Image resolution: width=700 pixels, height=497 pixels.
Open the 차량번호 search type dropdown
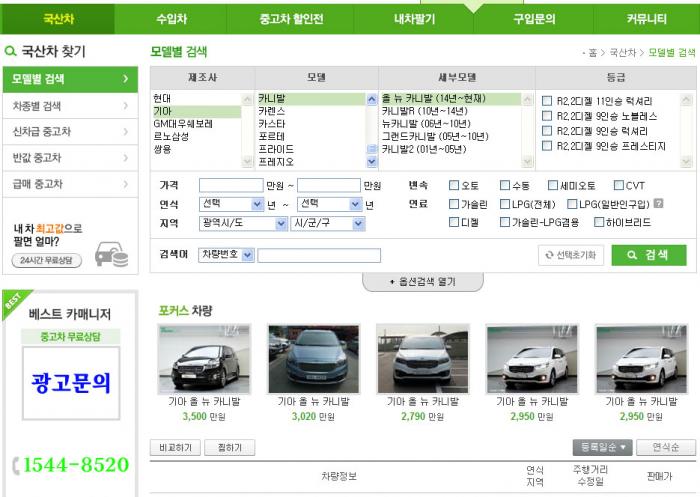click(226, 255)
